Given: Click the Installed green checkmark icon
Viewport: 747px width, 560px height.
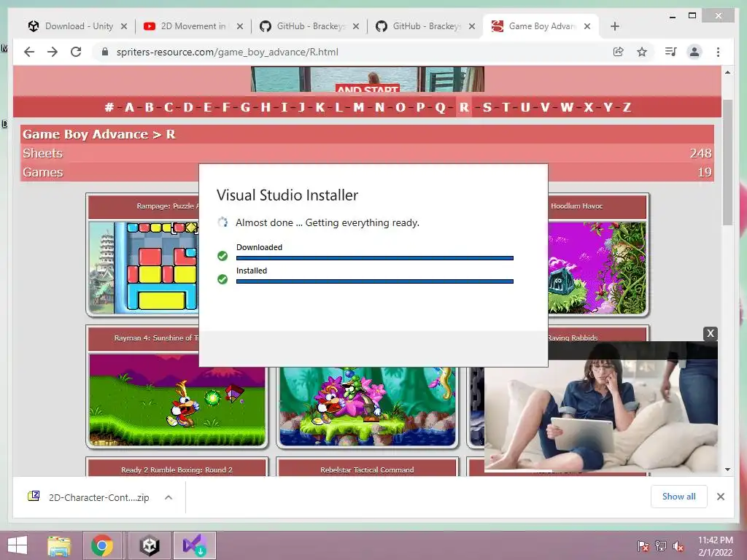Looking at the screenshot, I should tap(222, 279).
